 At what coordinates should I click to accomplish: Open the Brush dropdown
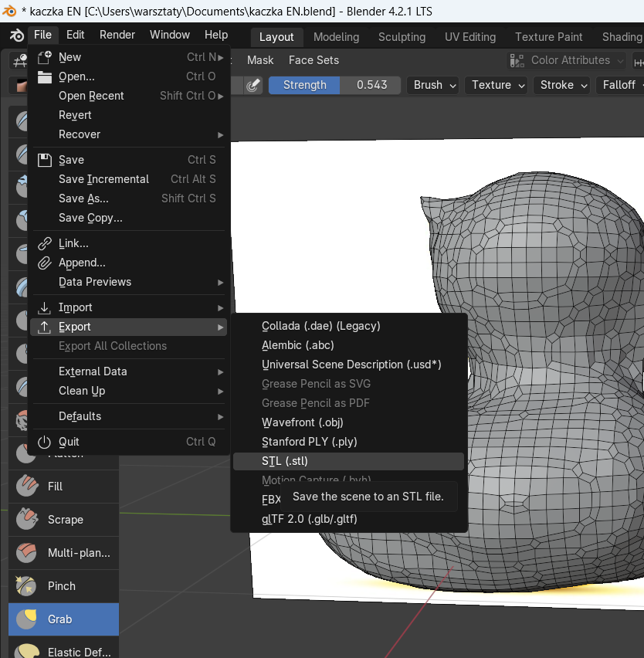pos(433,85)
